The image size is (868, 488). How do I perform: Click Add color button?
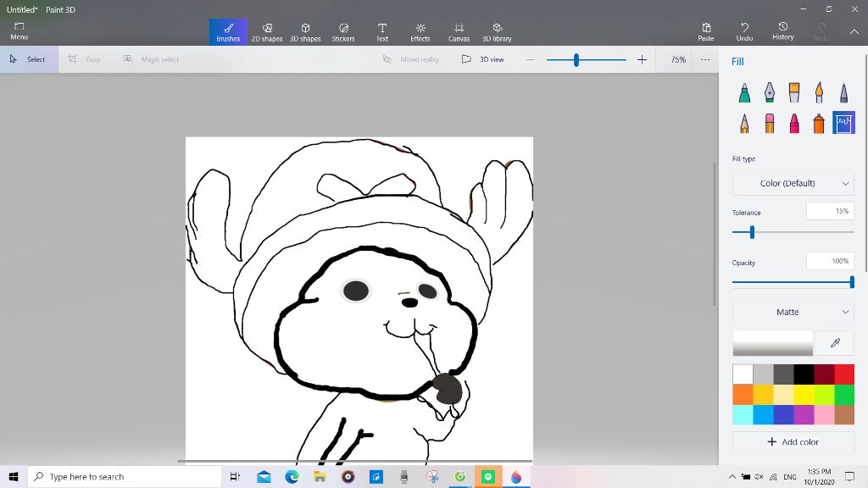[x=793, y=441]
